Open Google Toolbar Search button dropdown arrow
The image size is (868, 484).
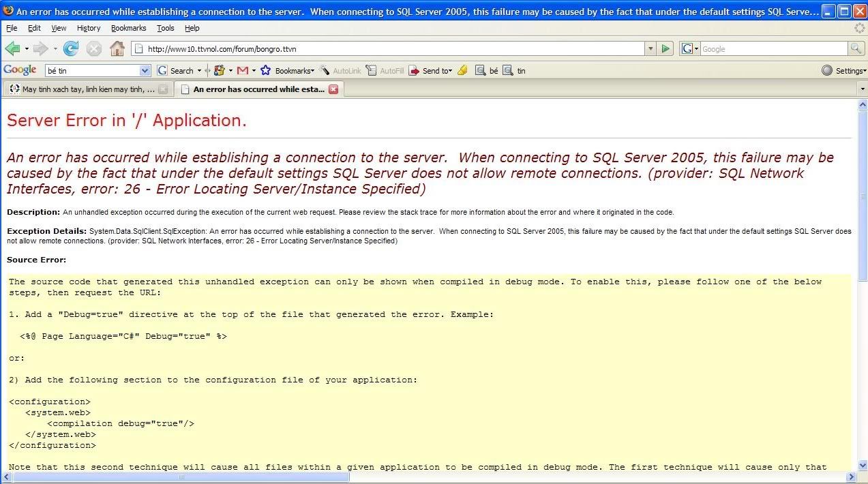[x=199, y=70]
